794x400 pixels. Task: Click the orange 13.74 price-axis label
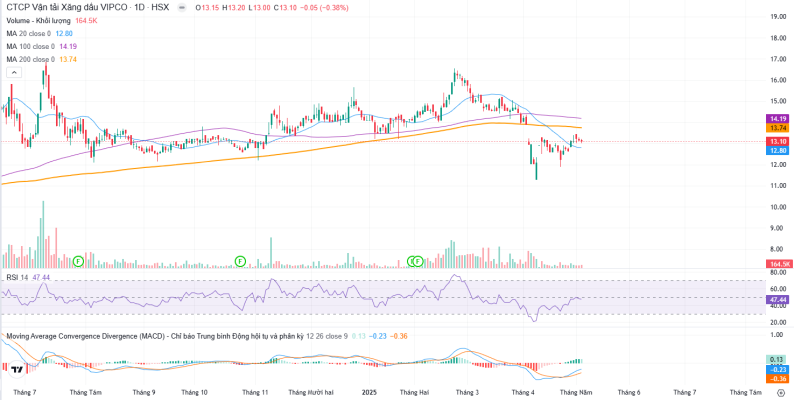pyautogui.click(x=777, y=129)
